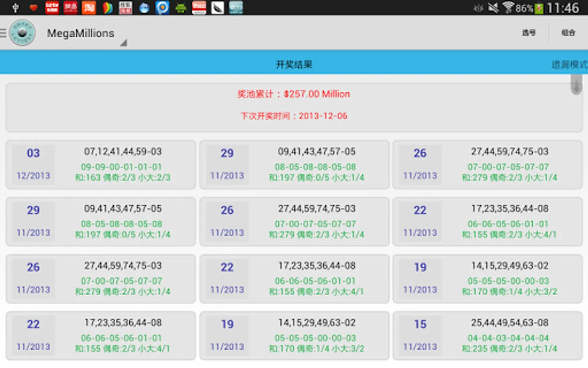Tap the 86% battery indicator
This screenshot has width=588, height=368.
[x=529, y=8]
